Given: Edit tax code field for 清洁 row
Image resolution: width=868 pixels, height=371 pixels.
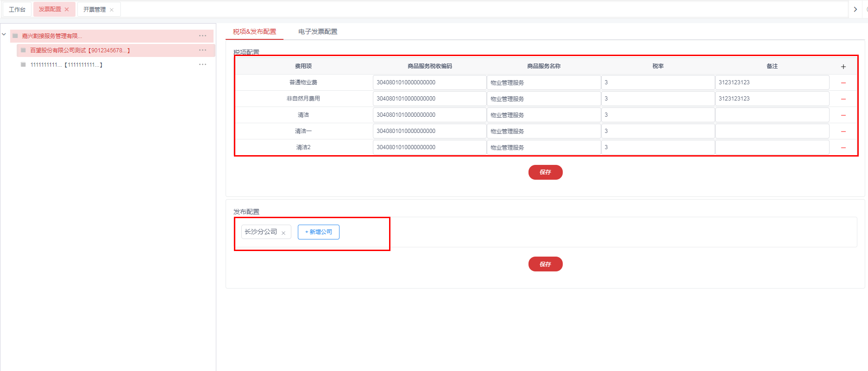Looking at the screenshot, I should tap(429, 115).
